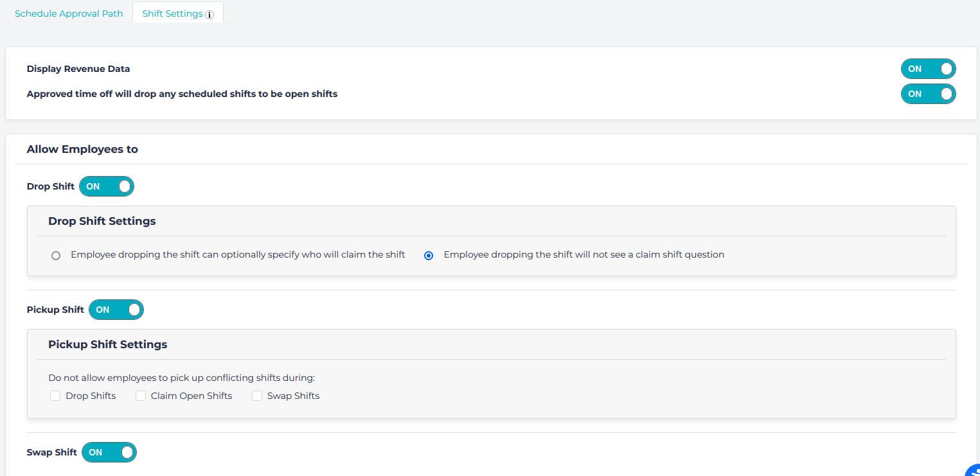Viewport: 980px width, 476px height.
Task: Select radio for no claim shift question
Action: click(429, 255)
